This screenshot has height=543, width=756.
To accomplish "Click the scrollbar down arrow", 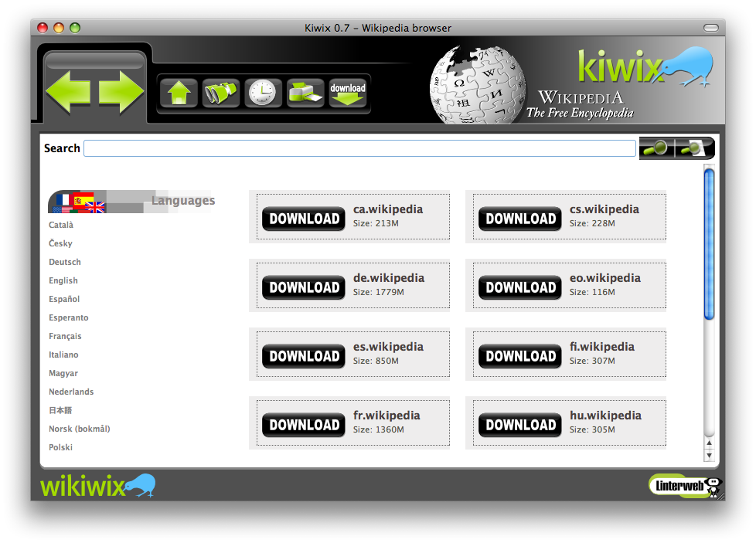I will [709, 455].
